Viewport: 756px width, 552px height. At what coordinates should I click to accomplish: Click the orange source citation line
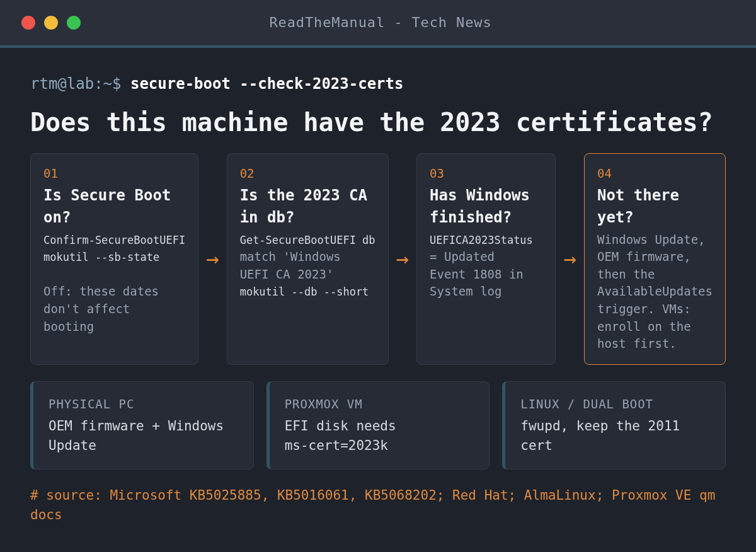(372, 505)
